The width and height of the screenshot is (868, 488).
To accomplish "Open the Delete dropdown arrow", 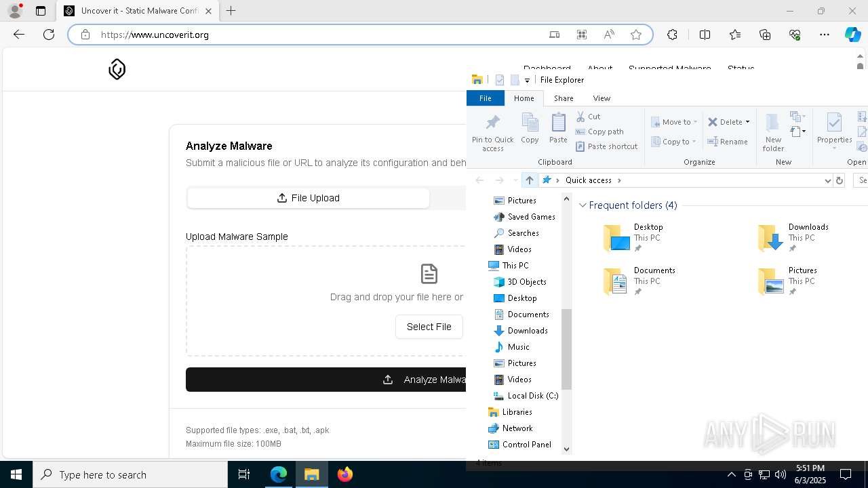I will coord(747,122).
